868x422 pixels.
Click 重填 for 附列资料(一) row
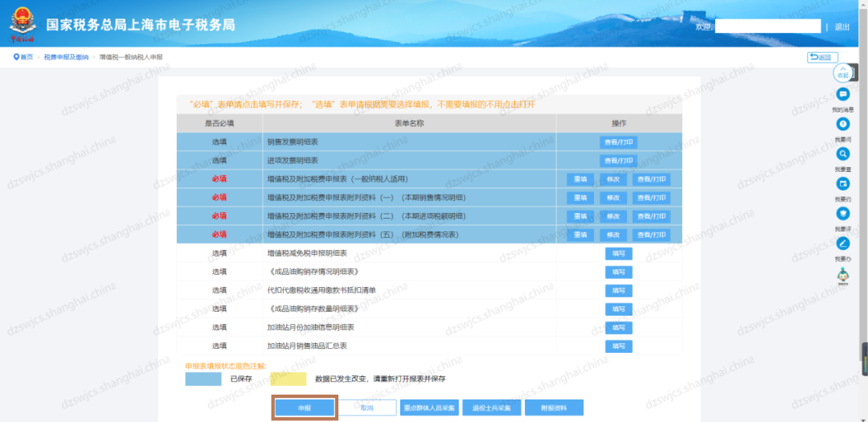tap(580, 198)
